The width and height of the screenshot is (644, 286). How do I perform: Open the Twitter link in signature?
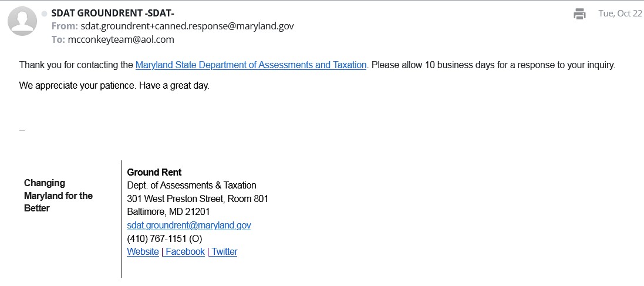pyautogui.click(x=224, y=251)
